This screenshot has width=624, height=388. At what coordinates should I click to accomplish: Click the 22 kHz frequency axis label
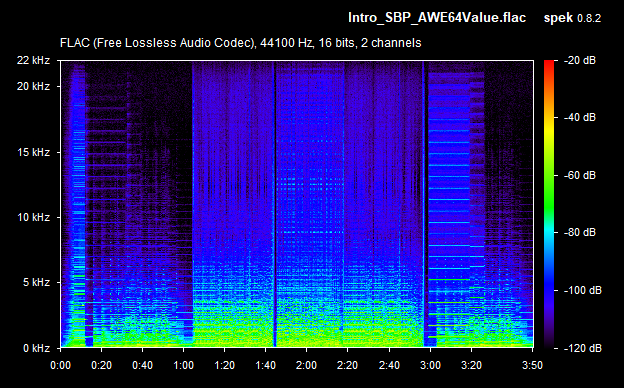pos(33,60)
